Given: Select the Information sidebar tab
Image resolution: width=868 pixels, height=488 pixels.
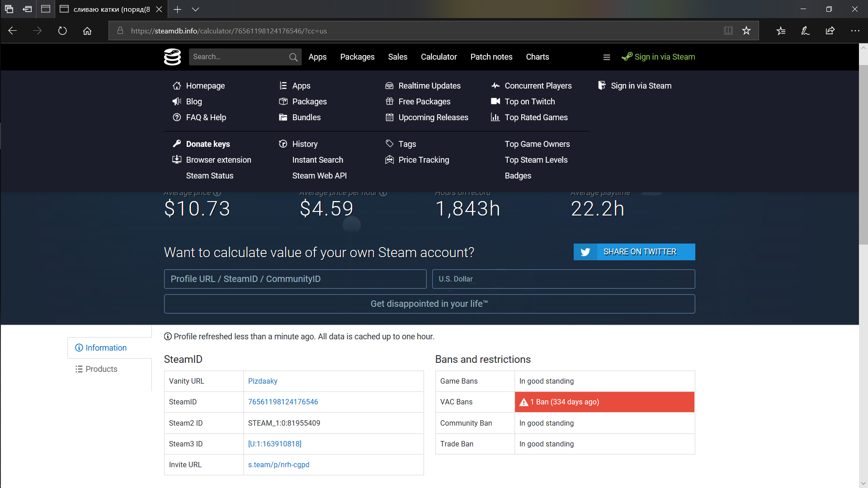Looking at the screenshot, I should [x=109, y=348].
